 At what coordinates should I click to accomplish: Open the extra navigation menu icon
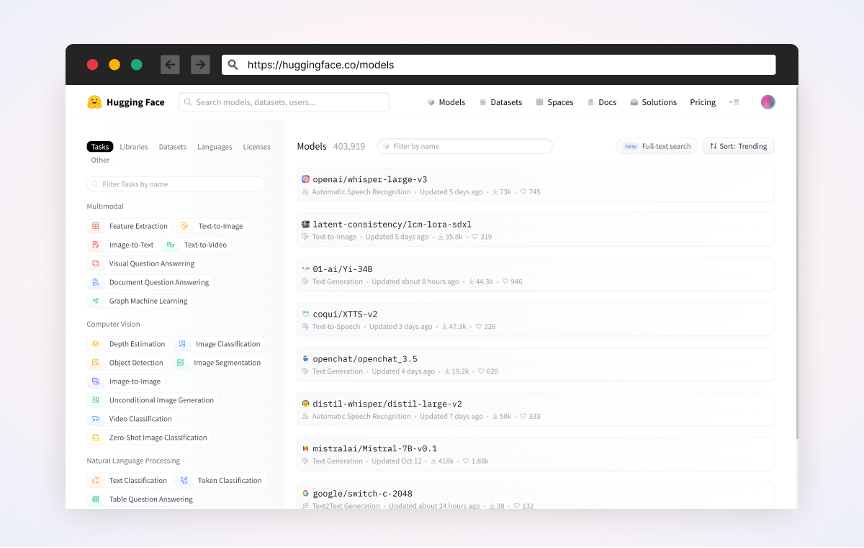pyautogui.click(x=734, y=102)
